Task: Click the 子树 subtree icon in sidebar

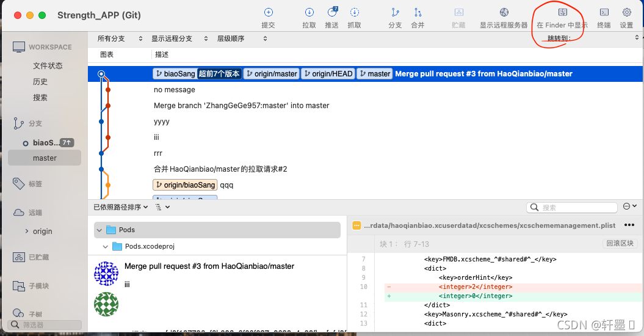Action: [18, 313]
